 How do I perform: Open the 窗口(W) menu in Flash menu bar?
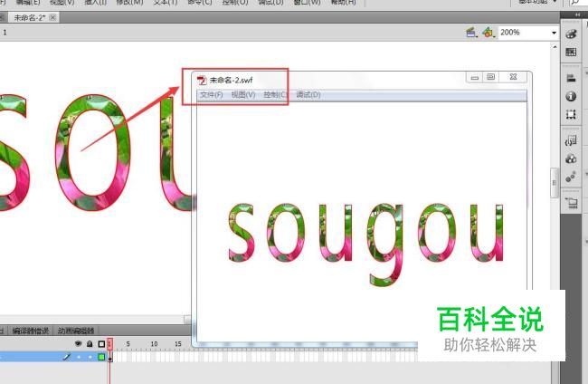click(x=307, y=2)
